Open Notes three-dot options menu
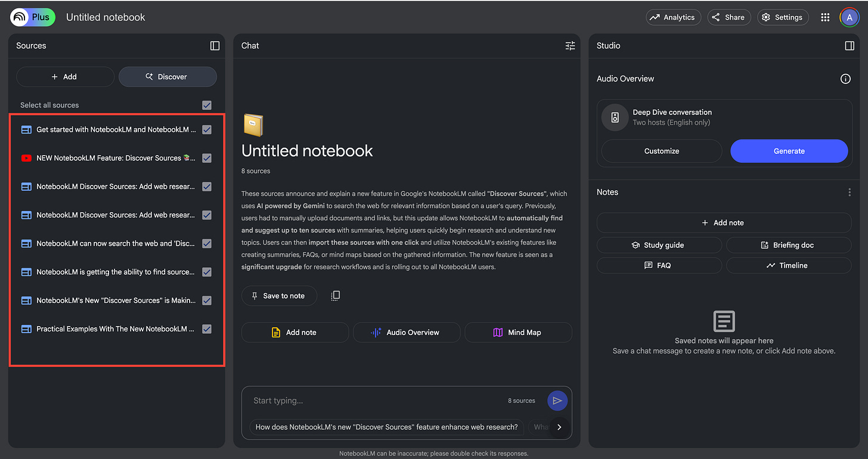868x459 pixels. (x=850, y=193)
